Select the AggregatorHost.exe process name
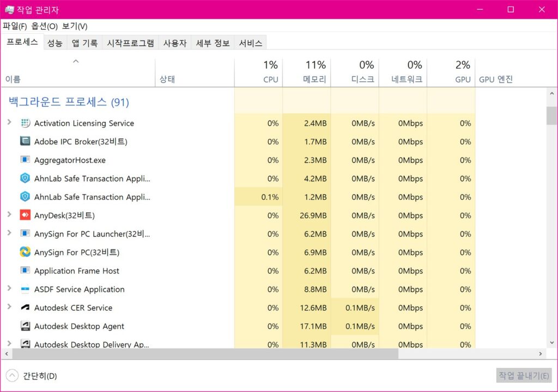558x392 pixels. [x=70, y=160]
